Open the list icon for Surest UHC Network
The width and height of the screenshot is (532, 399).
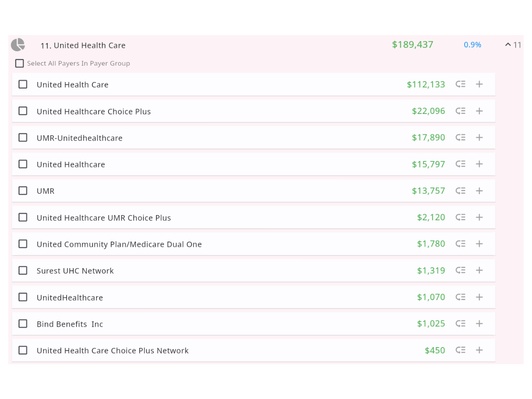pos(461,270)
